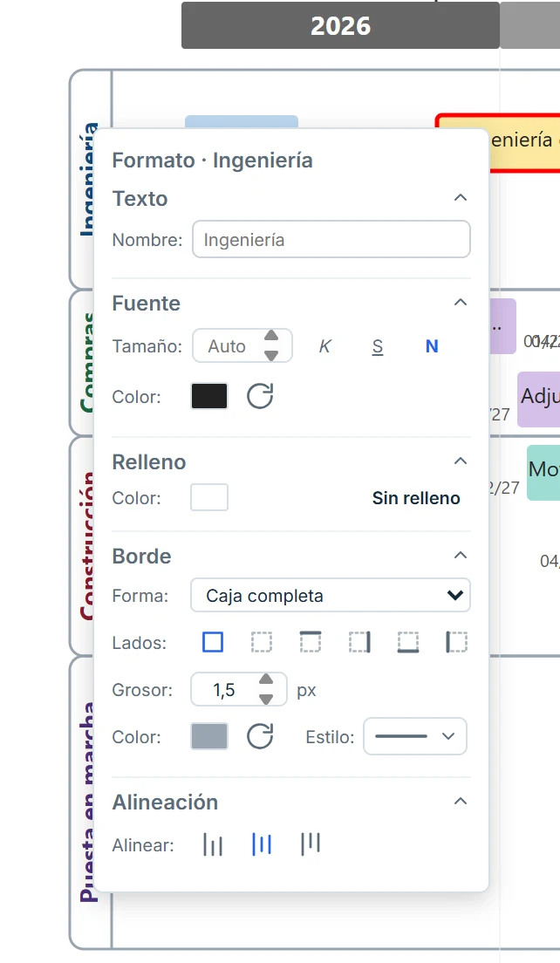Toggle bold N font style
Viewport: 560px width, 963px height.
(432, 346)
